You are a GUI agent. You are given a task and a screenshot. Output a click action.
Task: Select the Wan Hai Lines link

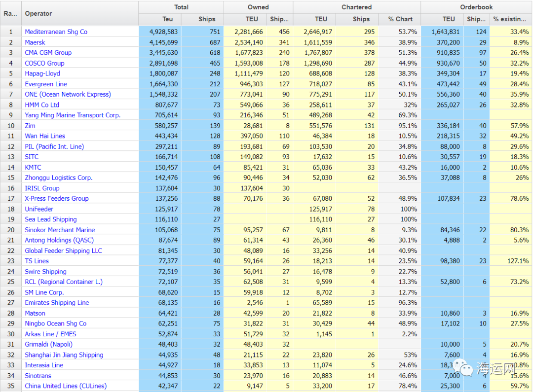pos(45,136)
